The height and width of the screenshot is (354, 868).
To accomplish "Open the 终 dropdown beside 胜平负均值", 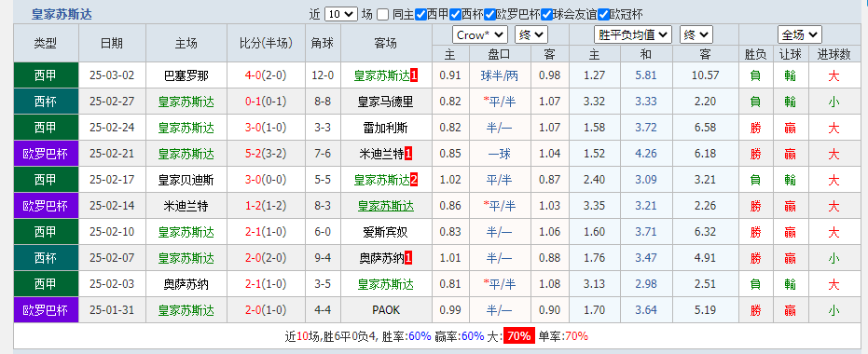I will (696, 34).
